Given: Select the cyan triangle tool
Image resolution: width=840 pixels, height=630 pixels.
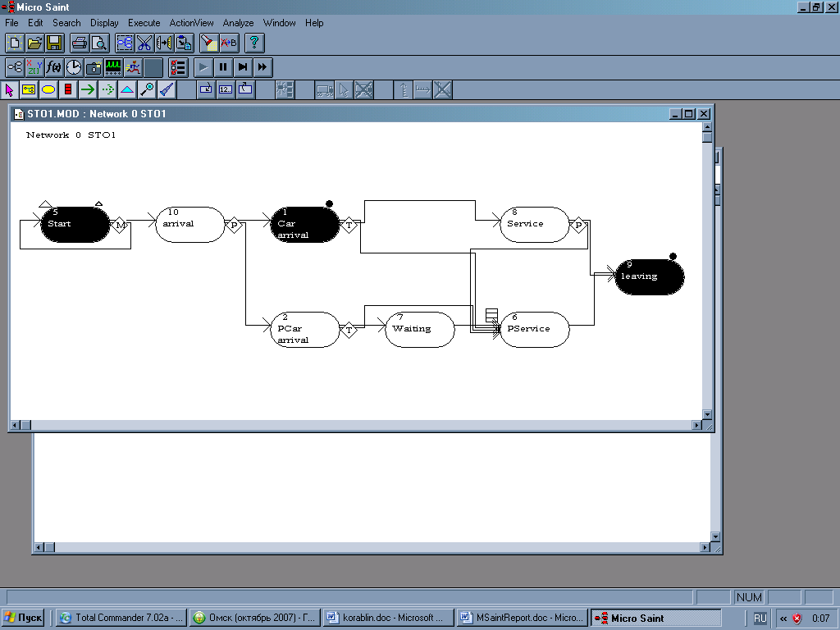Looking at the screenshot, I should coord(127,90).
